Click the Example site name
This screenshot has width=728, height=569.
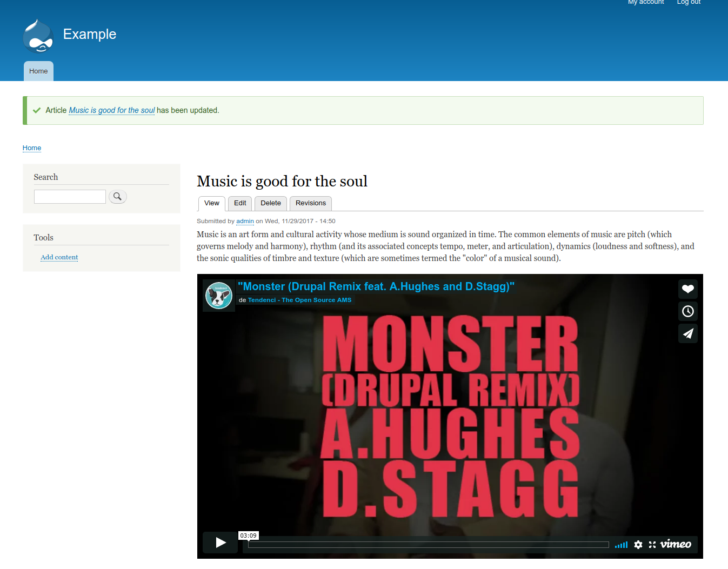90,34
